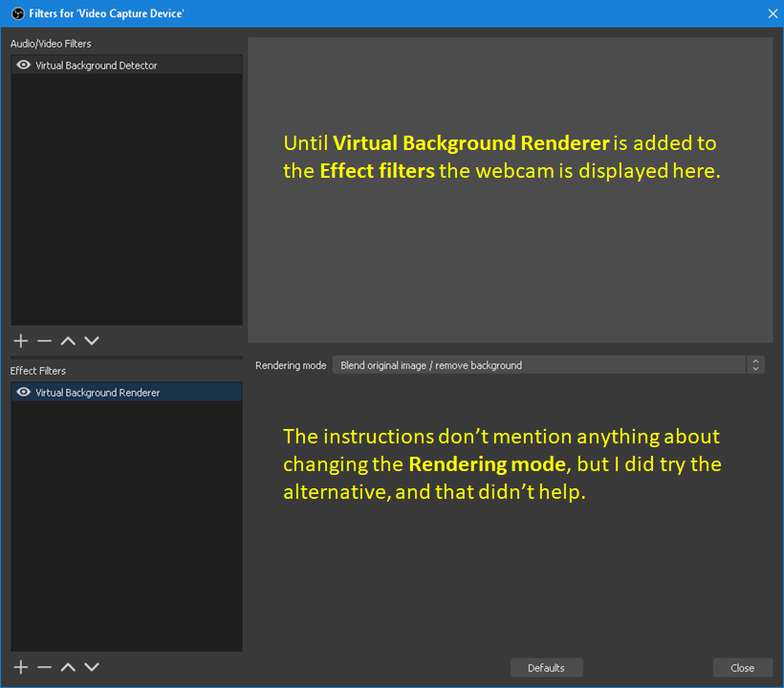Close the Filters window with X

773,13
